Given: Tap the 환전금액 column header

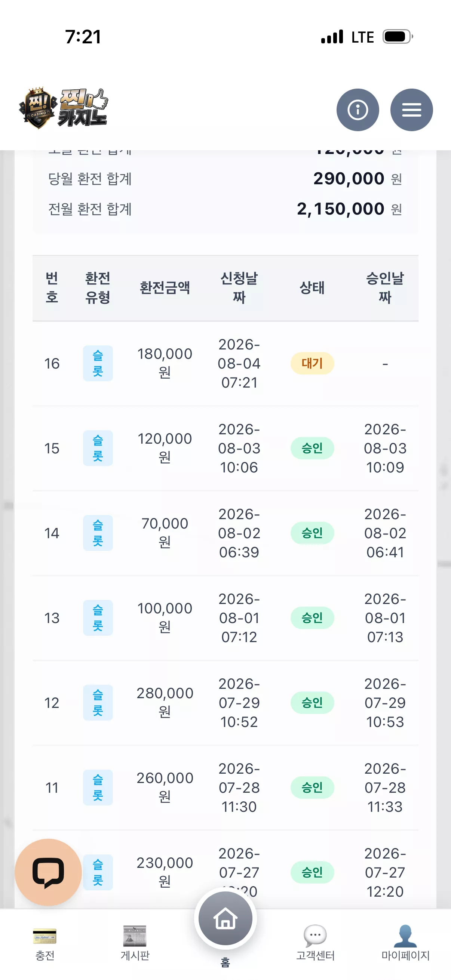Looking at the screenshot, I should point(165,288).
